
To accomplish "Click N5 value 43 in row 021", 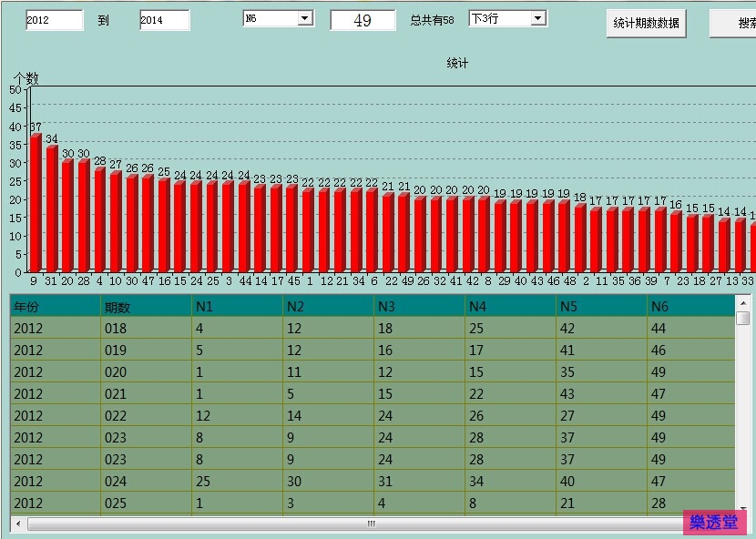I will pos(602,394).
